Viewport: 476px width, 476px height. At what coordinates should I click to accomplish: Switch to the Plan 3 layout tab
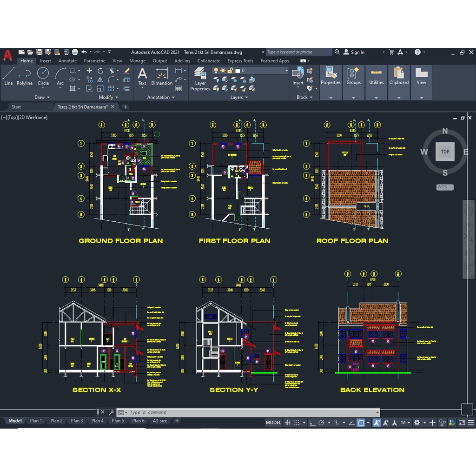pyautogui.click(x=77, y=421)
